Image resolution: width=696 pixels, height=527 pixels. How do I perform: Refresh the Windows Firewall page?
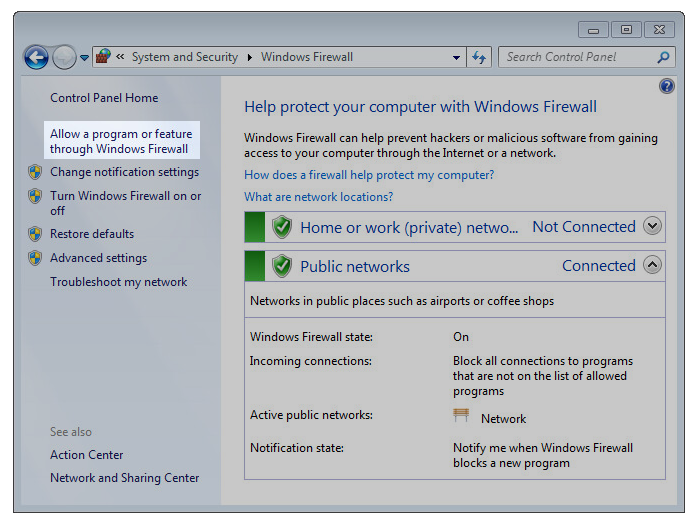[479, 57]
